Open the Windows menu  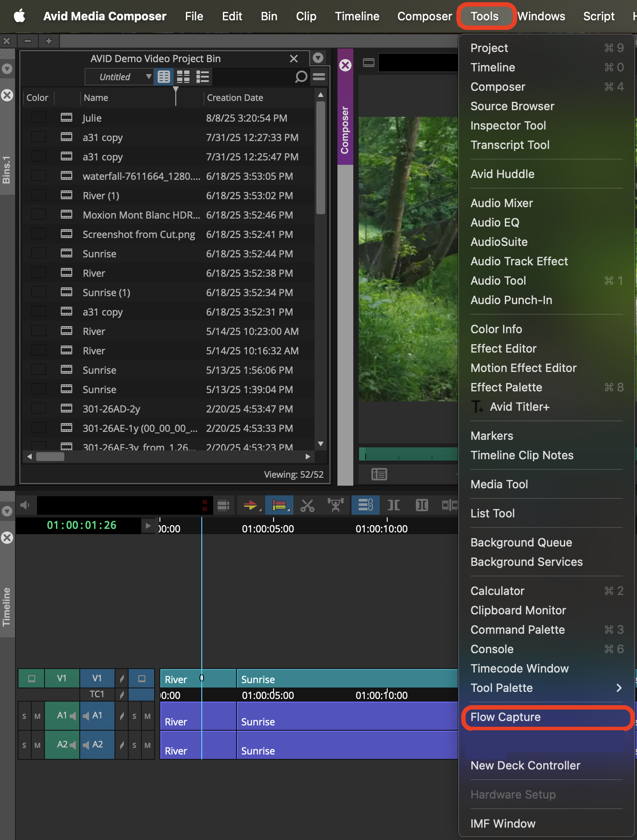click(x=541, y=16)
